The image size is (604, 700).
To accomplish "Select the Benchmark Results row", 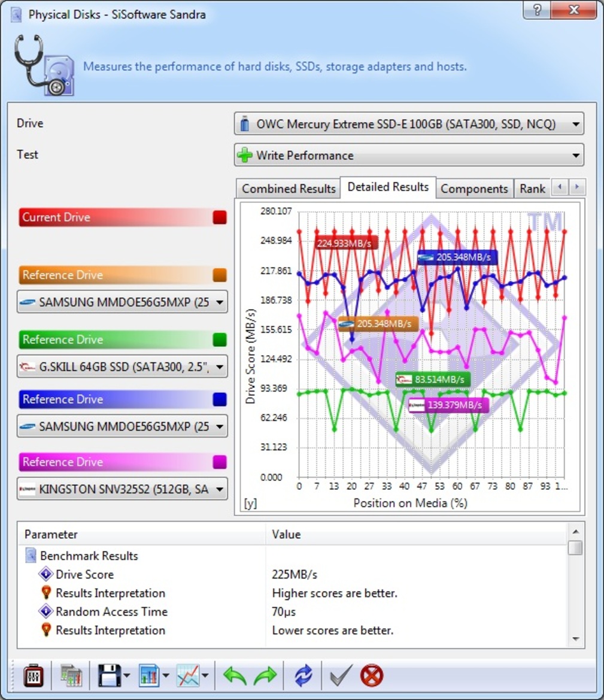I will coord(292,556).
